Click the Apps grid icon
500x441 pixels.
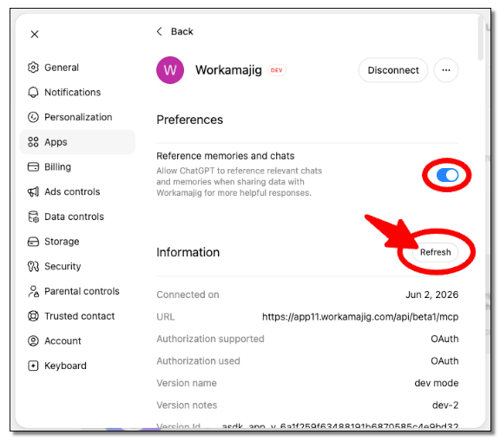(x=33, y=142)
